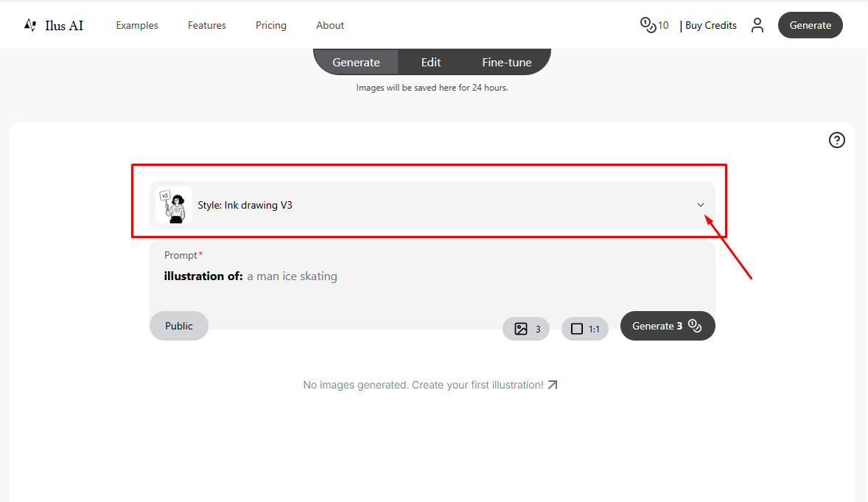This screenshot has width=868, height=502.
Task: Click the prompt text input field
Action: (432, 285)
